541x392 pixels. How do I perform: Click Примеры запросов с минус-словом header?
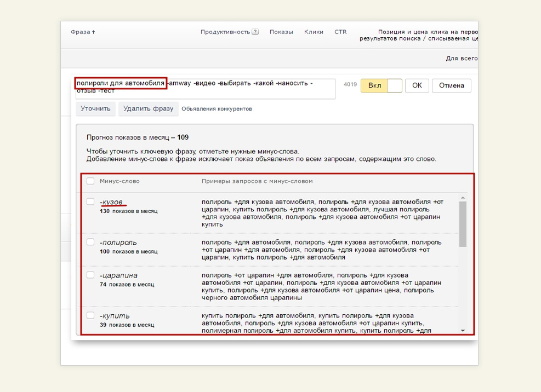257,181
